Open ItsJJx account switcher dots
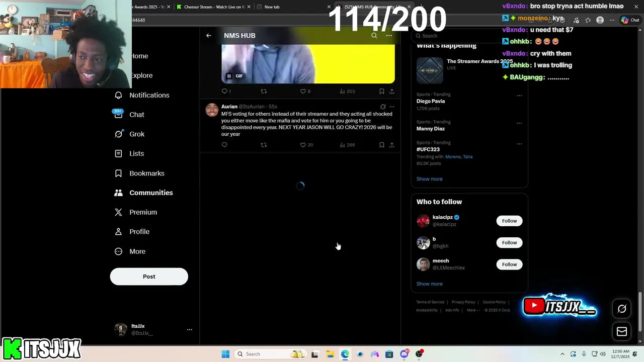This screenshot has width=644, height=362. [190, 330]
